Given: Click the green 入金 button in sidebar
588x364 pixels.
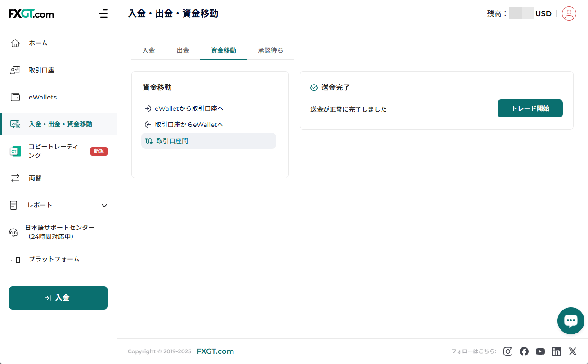Looking at the screenshot, I should [x=58, y=298].
